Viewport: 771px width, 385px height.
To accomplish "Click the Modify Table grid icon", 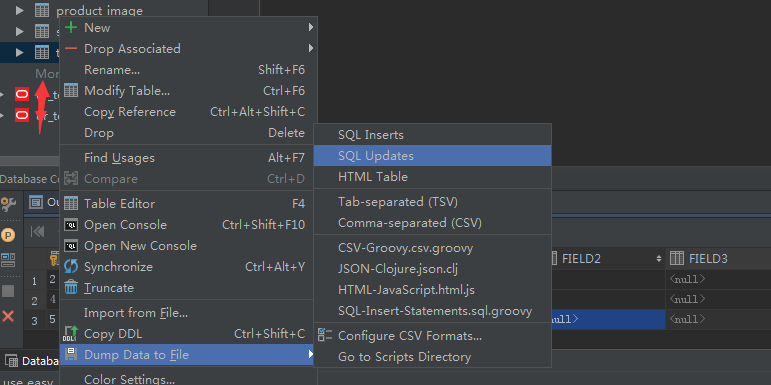I will pos(71,90).
